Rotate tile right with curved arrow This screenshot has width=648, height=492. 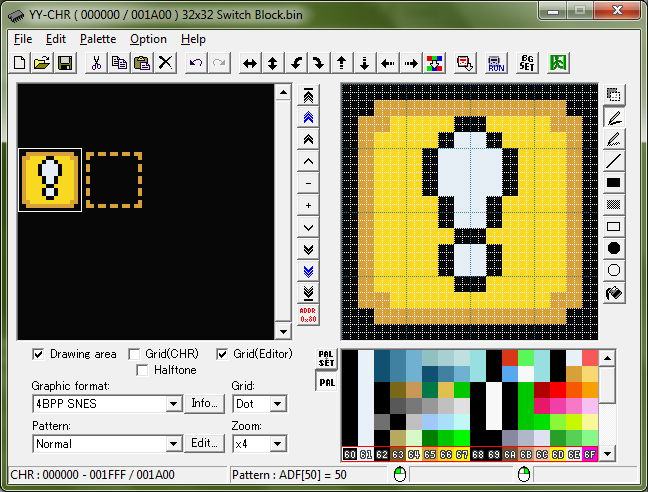tap(319, 63)
